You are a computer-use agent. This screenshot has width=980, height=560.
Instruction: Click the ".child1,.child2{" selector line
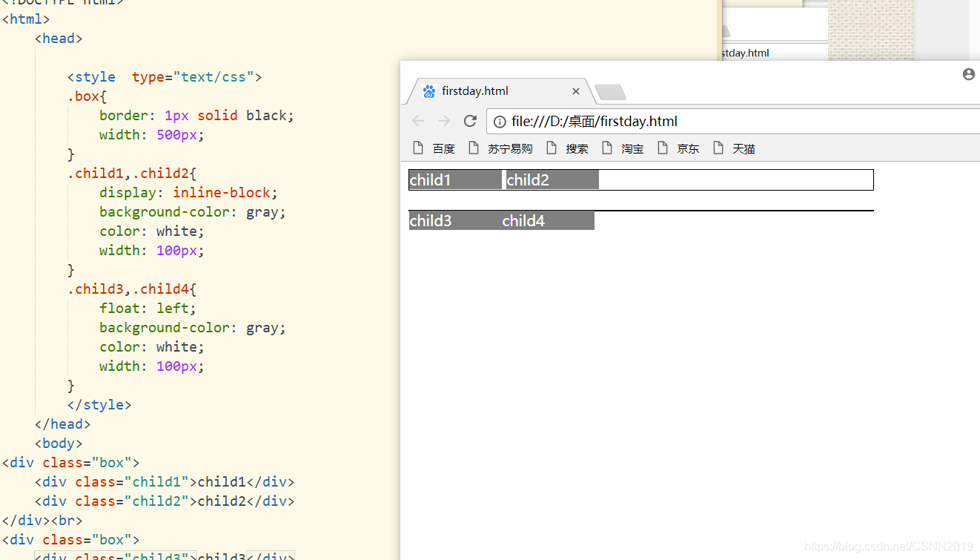pyautogui.click(x=132, y=174)
